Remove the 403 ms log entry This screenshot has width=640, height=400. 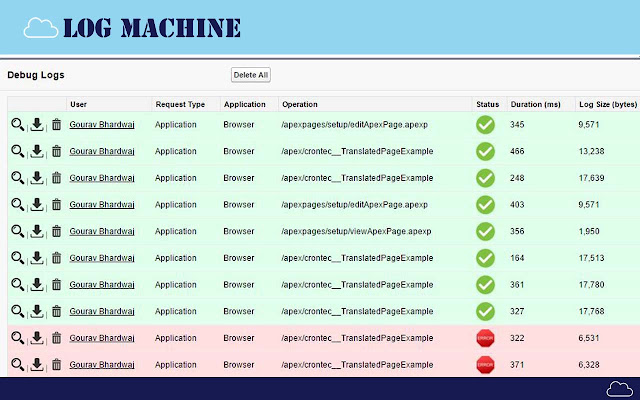coord(56,204)
